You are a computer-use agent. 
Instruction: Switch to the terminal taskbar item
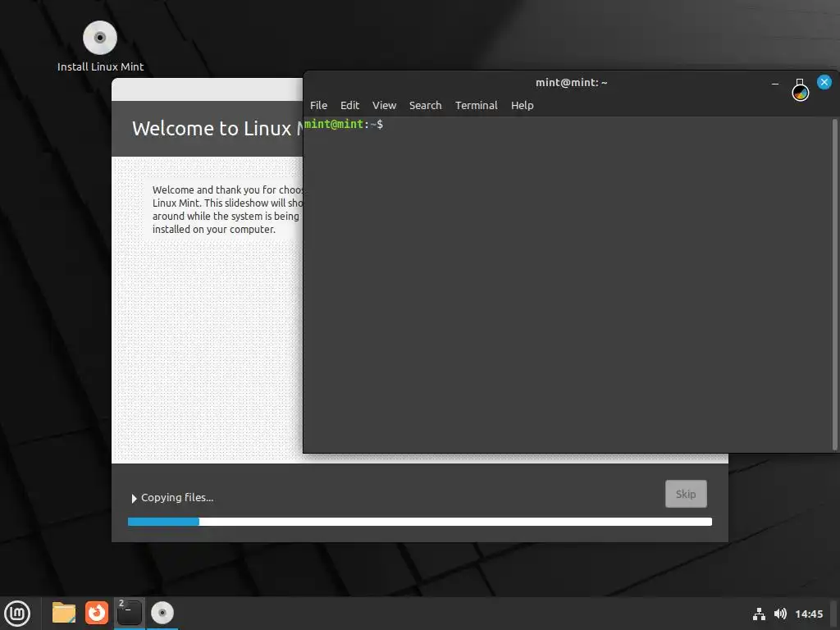129,614
